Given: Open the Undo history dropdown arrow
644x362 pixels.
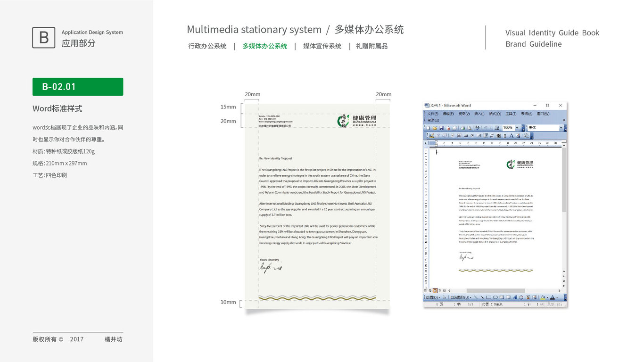Looking at the screenshot, I should (x=490, y=128).
